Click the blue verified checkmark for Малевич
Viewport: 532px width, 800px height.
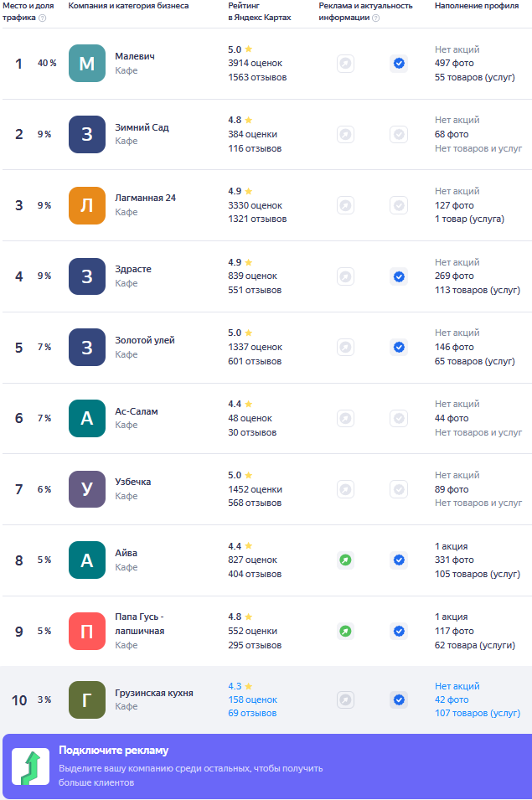399,64
